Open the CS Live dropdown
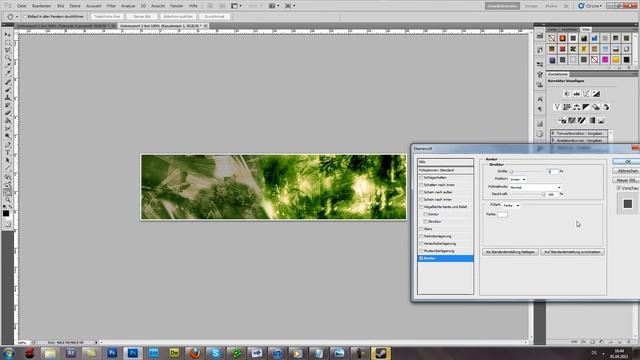Screen dimensions: 640x360 coord(590,6)
